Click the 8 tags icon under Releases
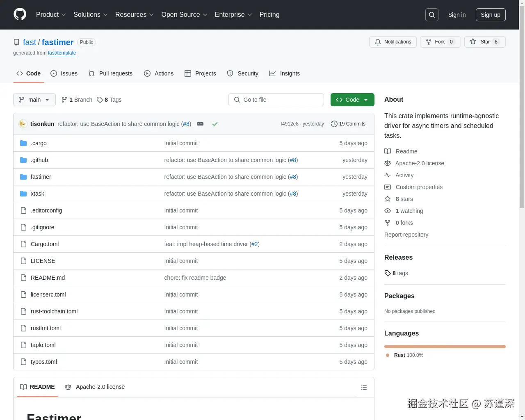The image size is (525, 420). pos(388,273)
